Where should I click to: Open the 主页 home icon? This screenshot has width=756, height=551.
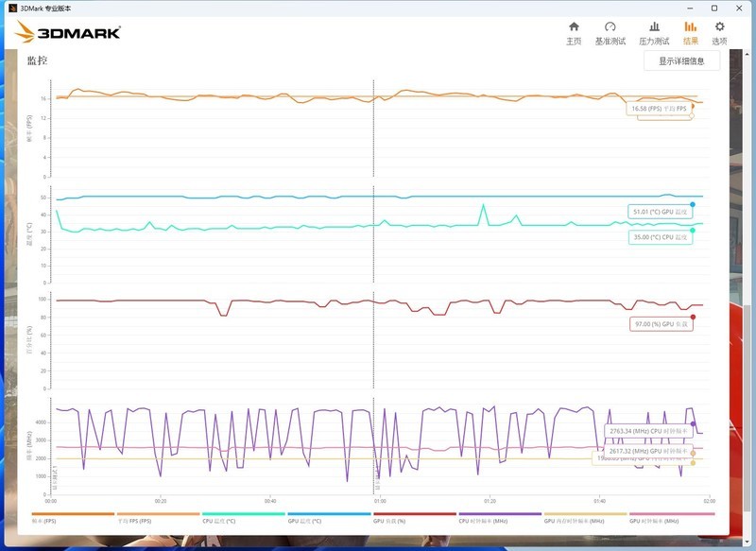click(x=574, y=33)
